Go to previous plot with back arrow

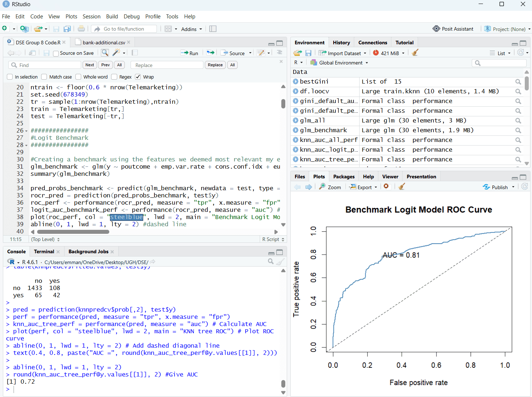(297, 187)
